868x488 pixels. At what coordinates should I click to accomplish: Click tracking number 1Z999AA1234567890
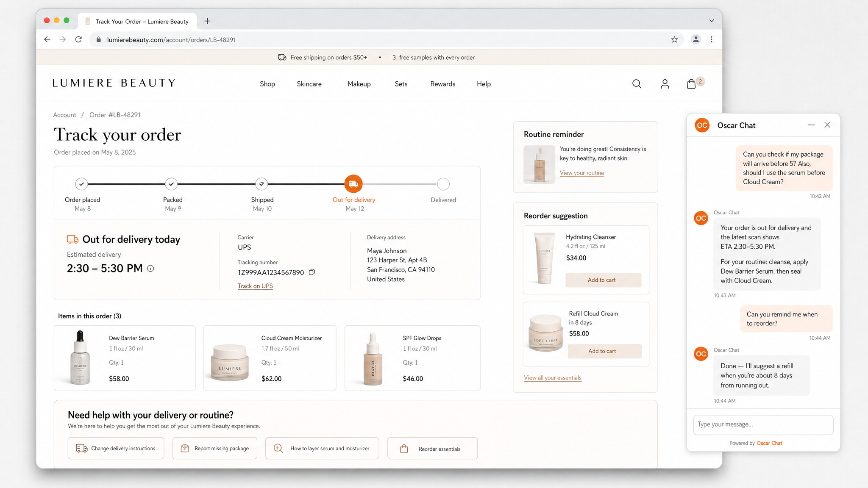point(271,272)
